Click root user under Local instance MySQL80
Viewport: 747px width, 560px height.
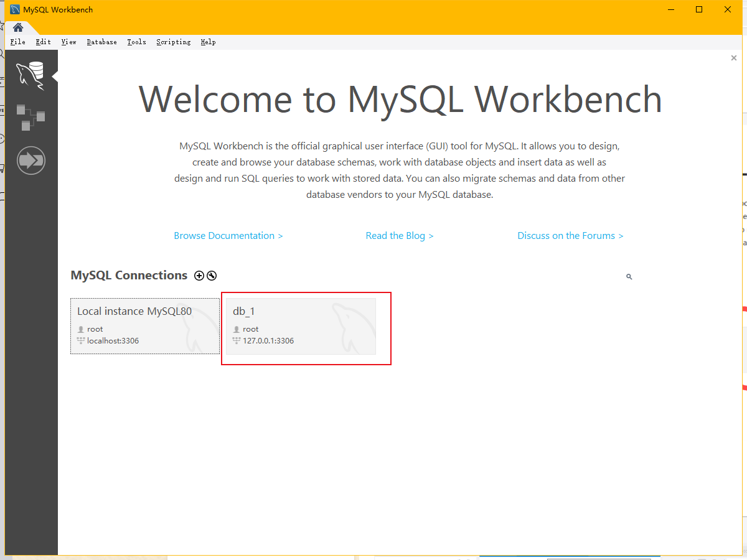pyautogui.click(x=95, y=329)
